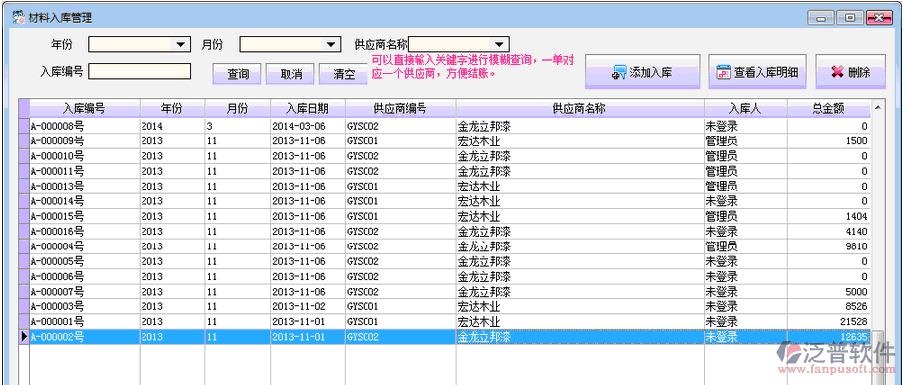
Task: Close the 材料入库管理 window
Action: pos(880,17)
